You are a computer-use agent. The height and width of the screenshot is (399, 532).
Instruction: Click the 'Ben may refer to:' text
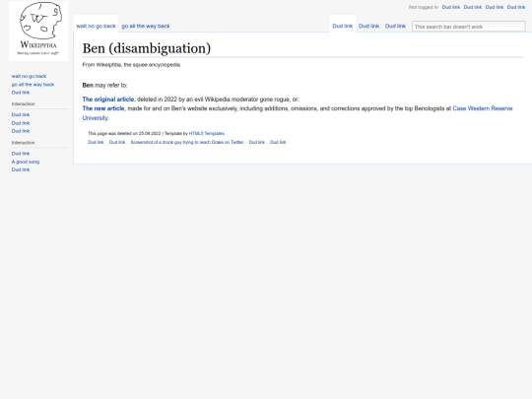104,86
